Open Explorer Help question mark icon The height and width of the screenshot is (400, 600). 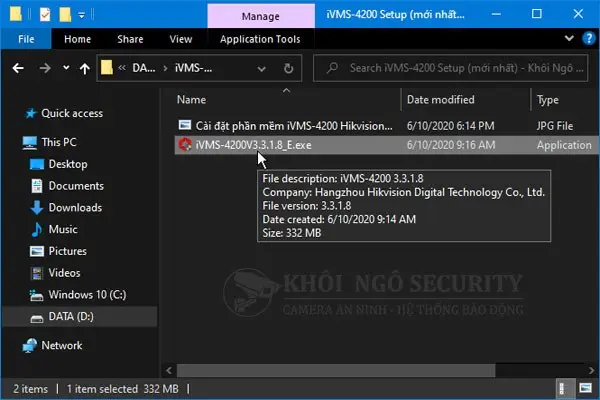click(589, 38)
